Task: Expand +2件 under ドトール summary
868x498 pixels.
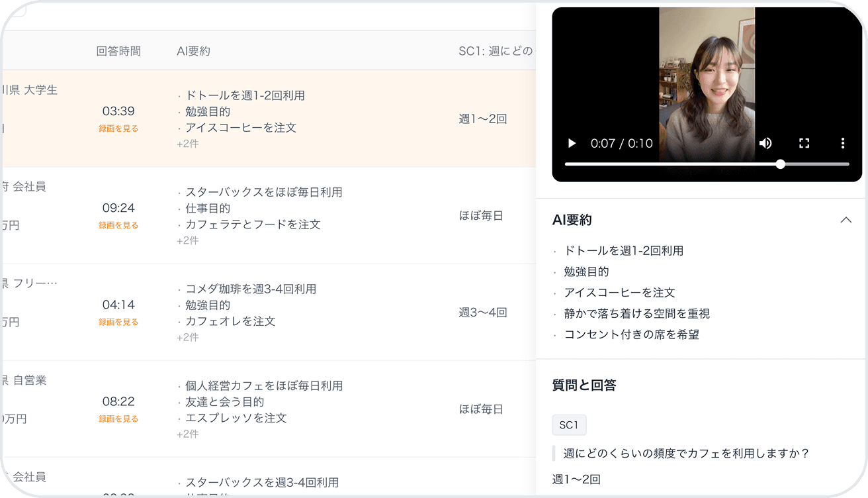Action: tap(188, 144)
